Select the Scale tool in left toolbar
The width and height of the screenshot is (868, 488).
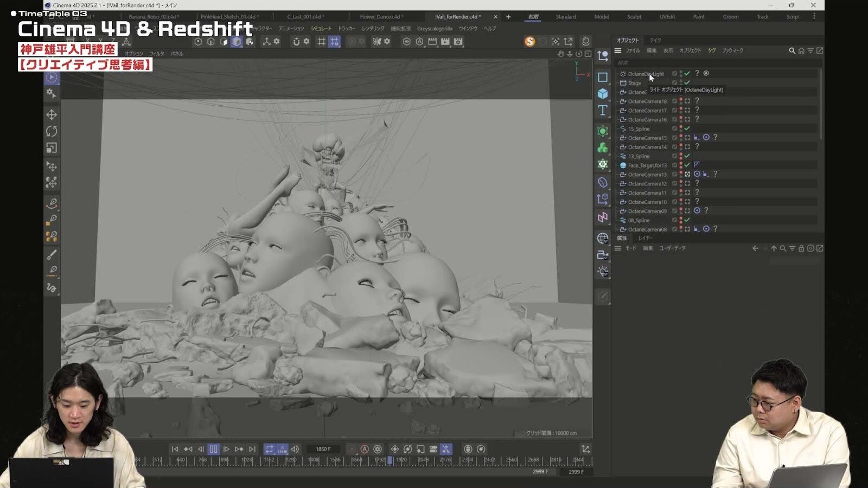(52, 148)
